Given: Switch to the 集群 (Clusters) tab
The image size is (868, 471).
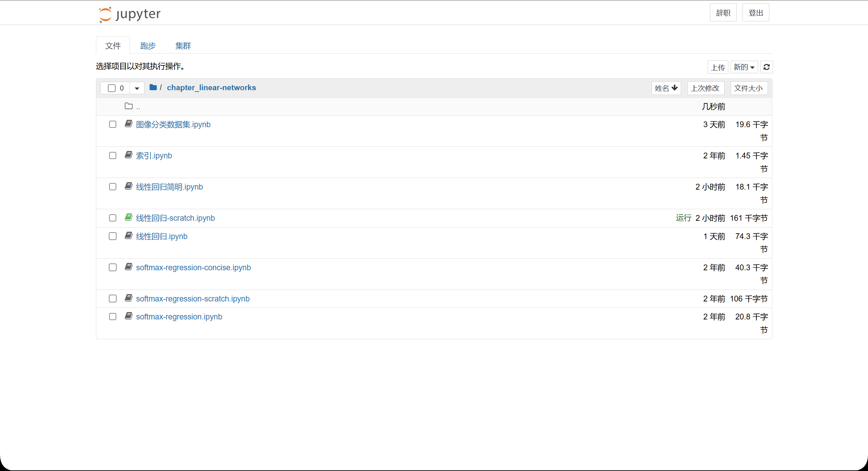Looking at the screenshot, I should tap(183, 46).
